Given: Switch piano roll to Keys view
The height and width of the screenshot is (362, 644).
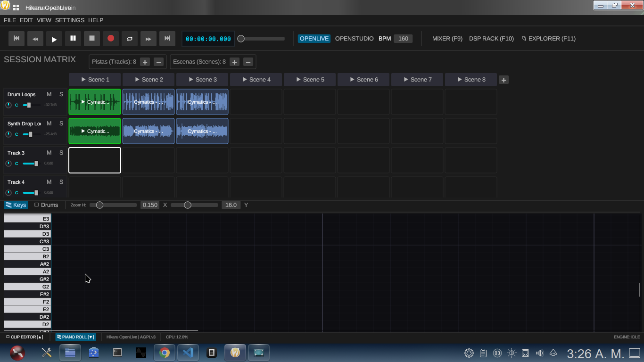Looking at the screenshot, I should coord(16,205).
